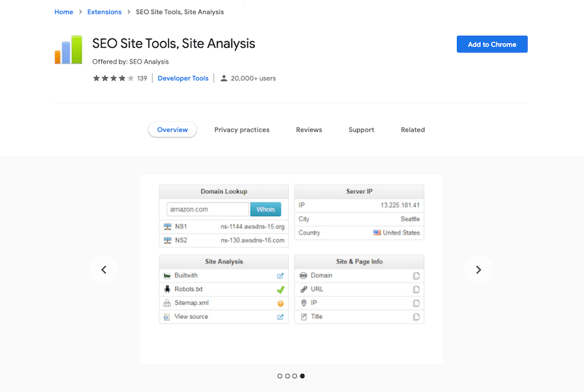Open the Developer Tools category link
The height and width of the screenshot is (392, 584).
point(183,79)
